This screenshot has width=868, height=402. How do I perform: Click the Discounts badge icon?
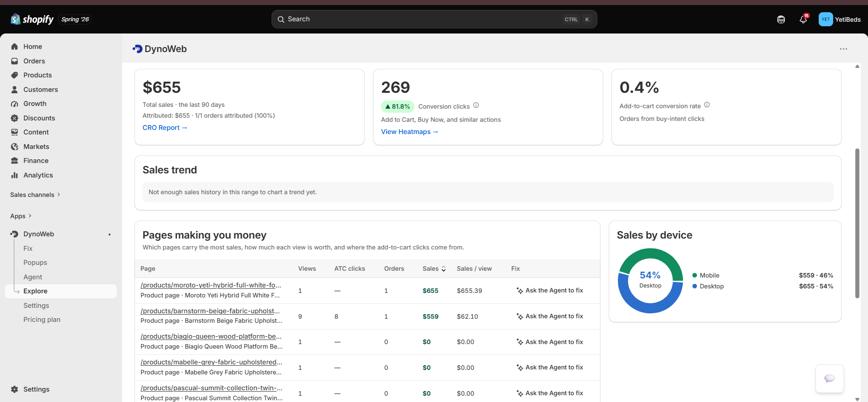(x=14, y=118)
